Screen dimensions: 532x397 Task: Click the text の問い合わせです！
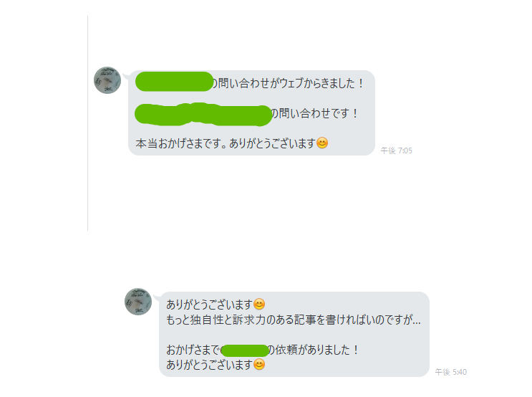[315, 113]
